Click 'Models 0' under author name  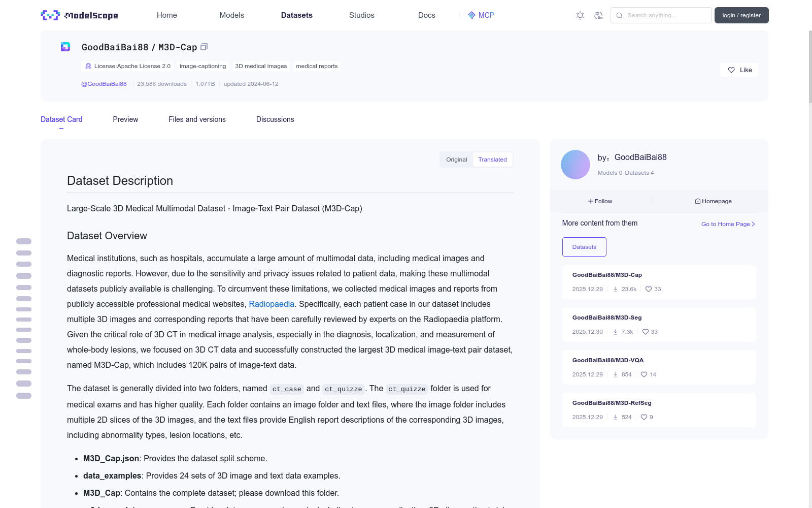pyautogui.click(x=610, y=173)
